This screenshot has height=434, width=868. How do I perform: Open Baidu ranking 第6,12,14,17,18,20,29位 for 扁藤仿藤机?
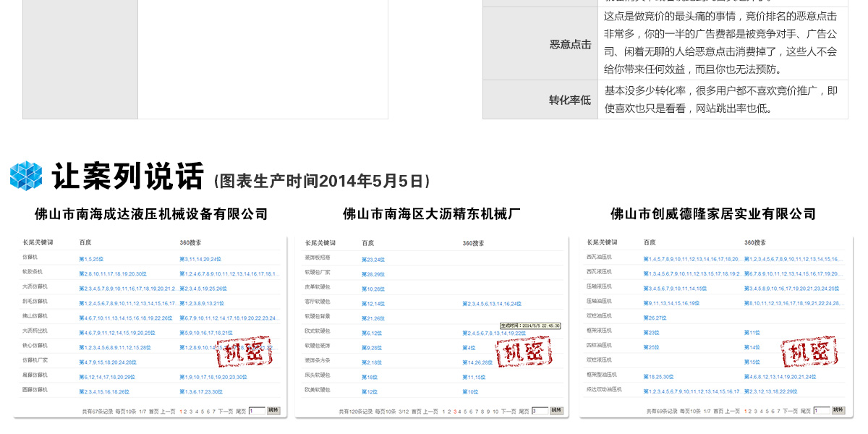click(107, 377)
